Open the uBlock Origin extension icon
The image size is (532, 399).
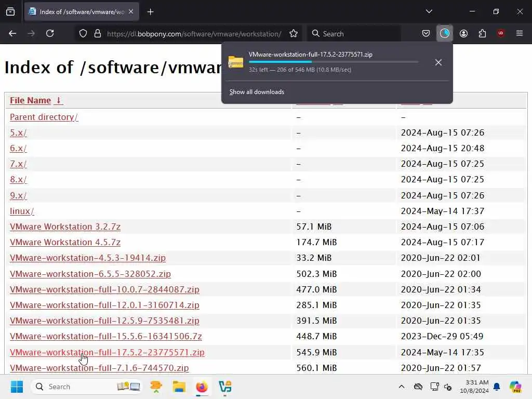500,33
